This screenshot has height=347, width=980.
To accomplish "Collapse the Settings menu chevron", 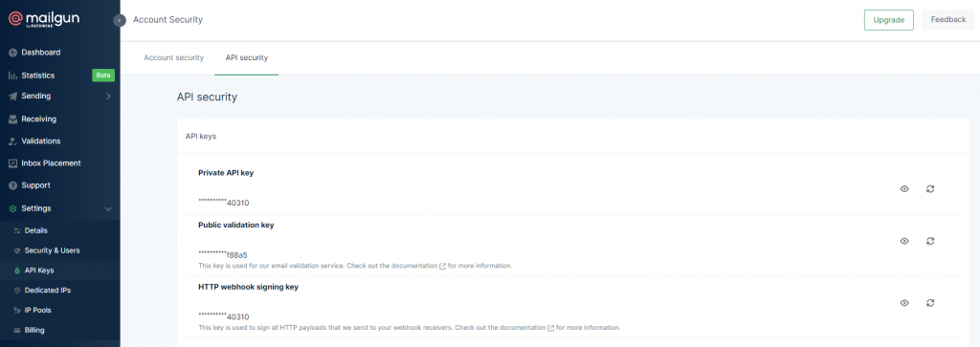I will click(108, 208).
